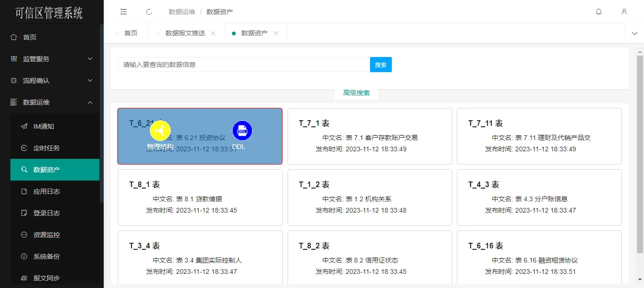Viewport: 644px width, 288px height.
Task: Close the 数据报文推送 tab
Action: click(213, 33)
